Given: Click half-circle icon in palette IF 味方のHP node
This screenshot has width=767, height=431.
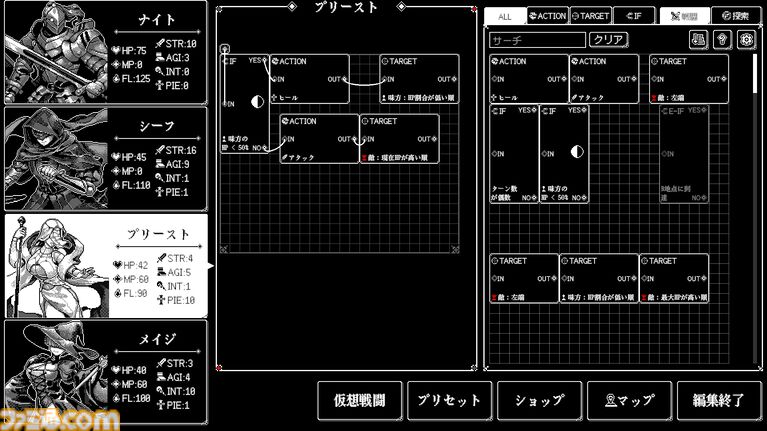Looking at the screenshot, I should point(577,152).
